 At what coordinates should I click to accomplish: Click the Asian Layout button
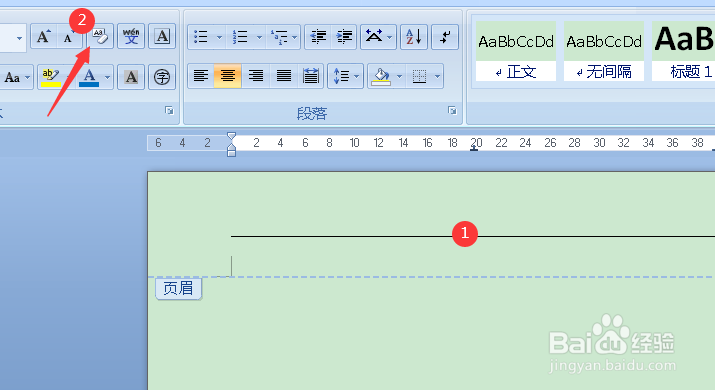(x=373, y=36)
